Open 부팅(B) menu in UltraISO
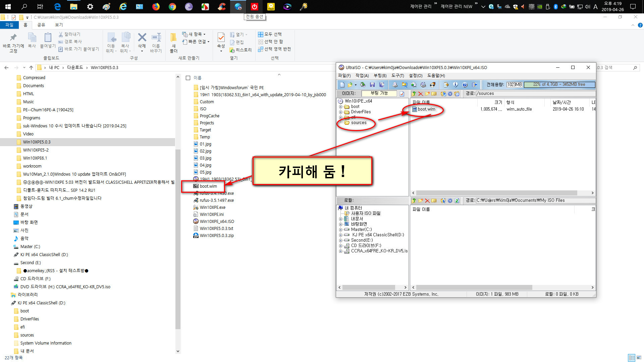This screenshot has width=644, height=362. tap(380, 76)
